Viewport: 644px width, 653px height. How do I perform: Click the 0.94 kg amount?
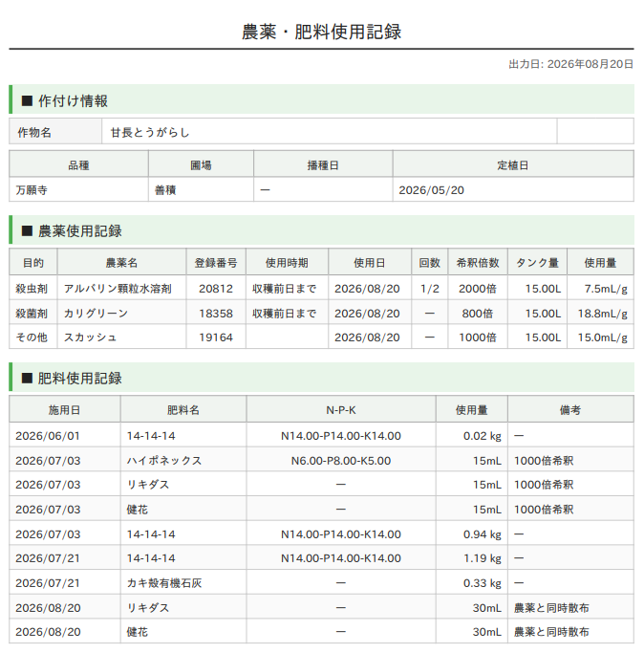(483, 534)
